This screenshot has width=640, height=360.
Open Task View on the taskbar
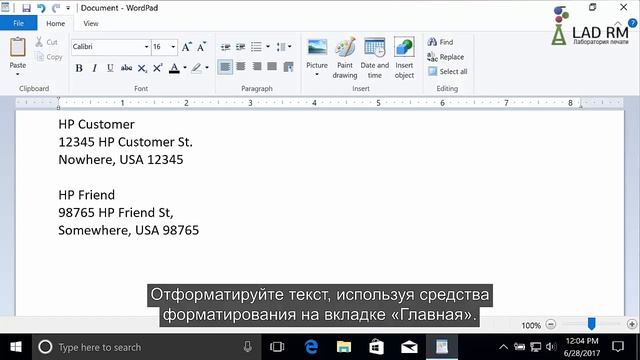click(277, 347)
